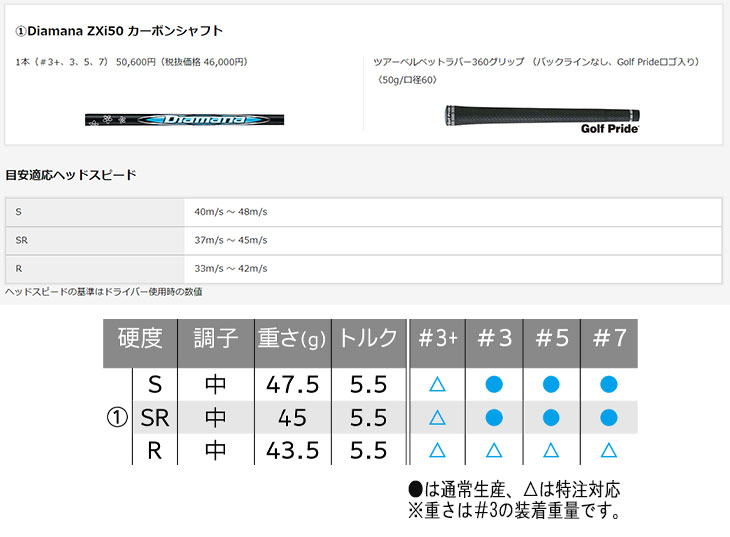
Task: Click the R flex label in head speed table
Action: point(19,269)
